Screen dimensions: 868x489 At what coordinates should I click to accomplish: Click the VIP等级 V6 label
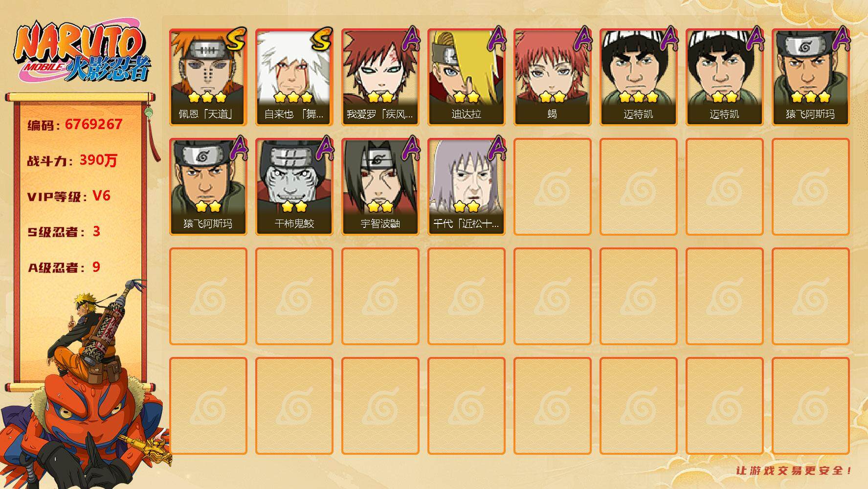point(69,196)
